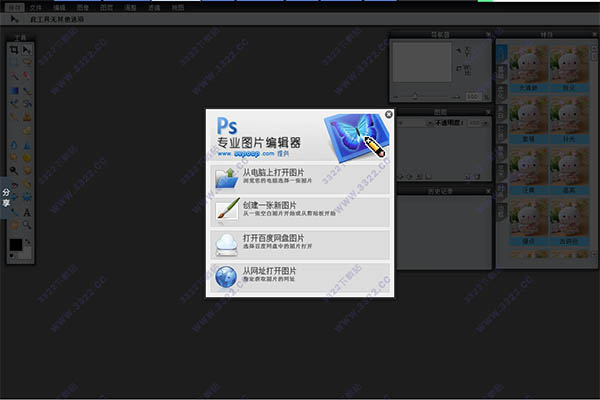The width and height of the screenshot is (600, 400).
Task: Select the red Pencil tool
Action: click(26, 76)
